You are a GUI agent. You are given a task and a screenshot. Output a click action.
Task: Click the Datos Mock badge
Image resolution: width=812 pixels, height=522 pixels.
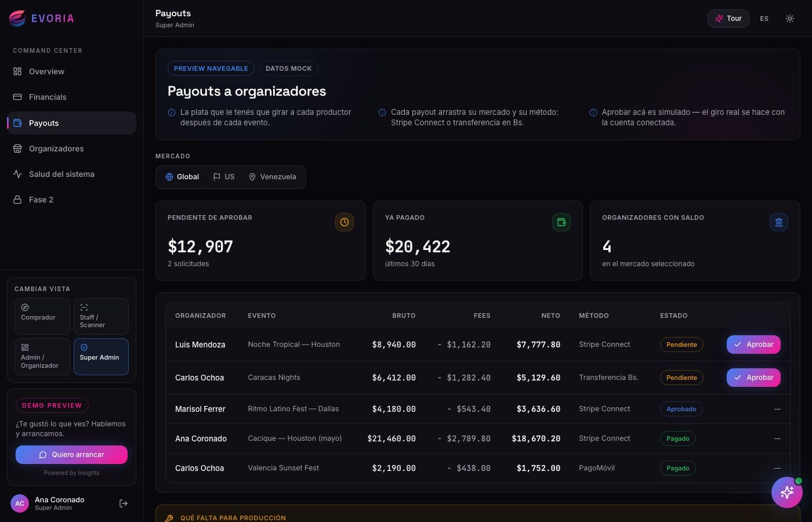(289, 68)
